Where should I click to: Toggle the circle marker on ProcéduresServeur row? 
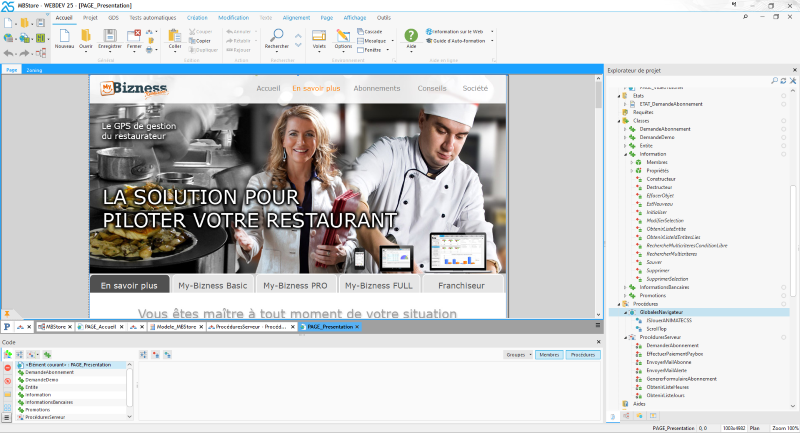point(784,337)
